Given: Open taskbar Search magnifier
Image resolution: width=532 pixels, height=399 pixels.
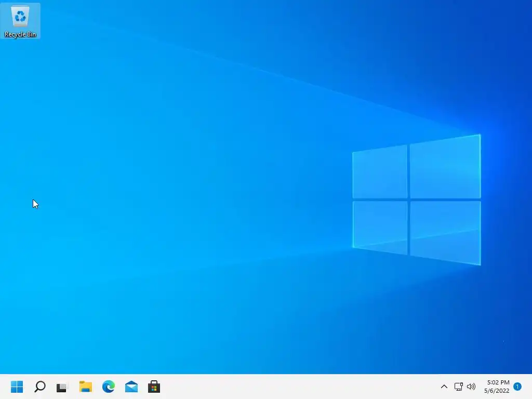Looking at the screenshot, I should (39, 387).
